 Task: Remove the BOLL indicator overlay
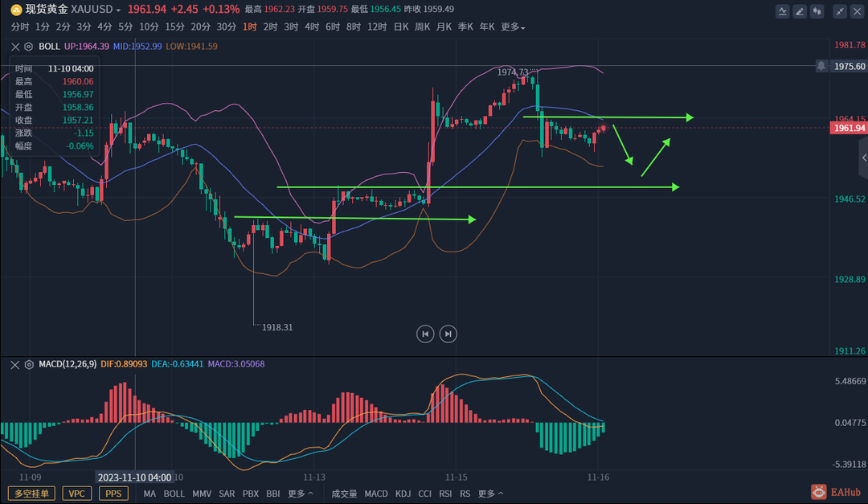point(15,47)
